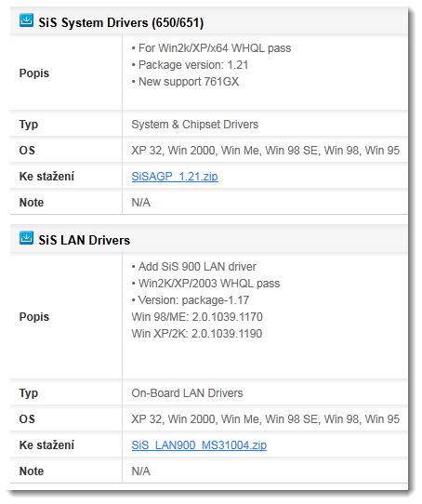This screenshot has height=504, width=422.
Task: Click 'Ke stažení' label in System Drivers table
Action: click(46, 176)
